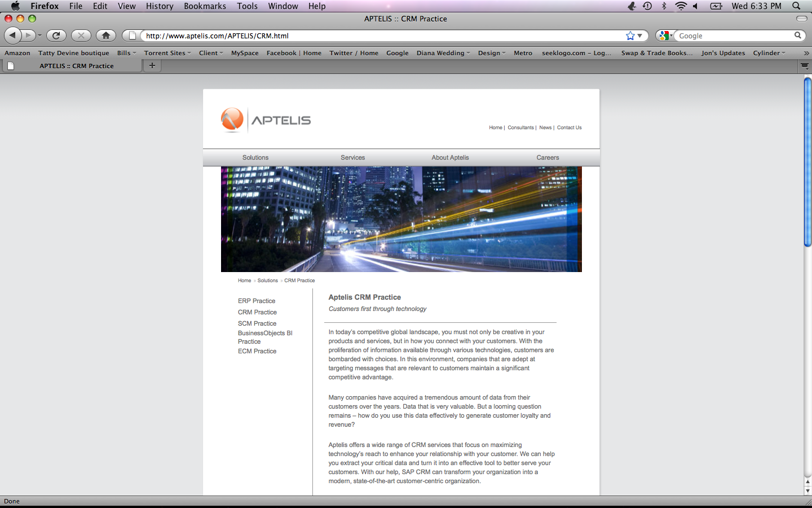Click the search magnifier icon in Google box

(798, 35)
